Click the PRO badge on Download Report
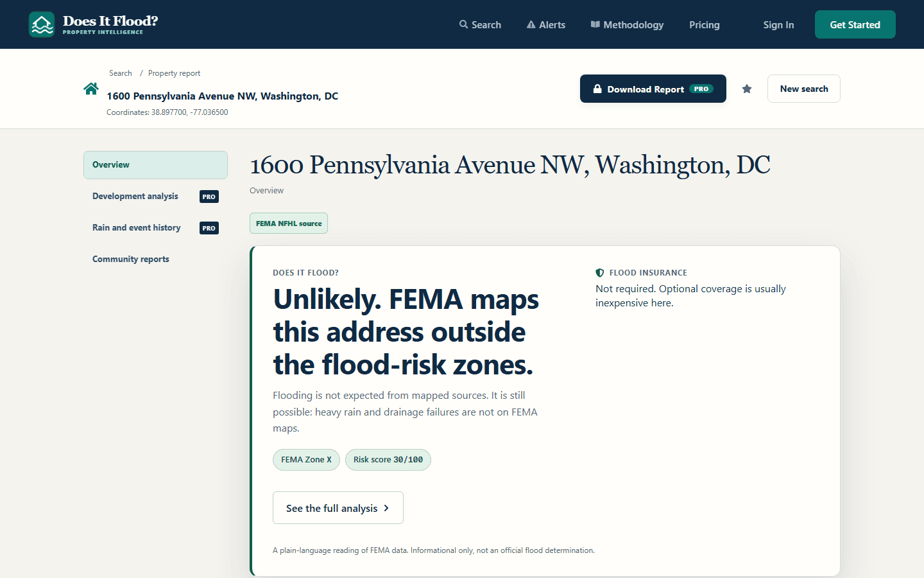Viewport: 924px width, 578px height. pos(701,89)
